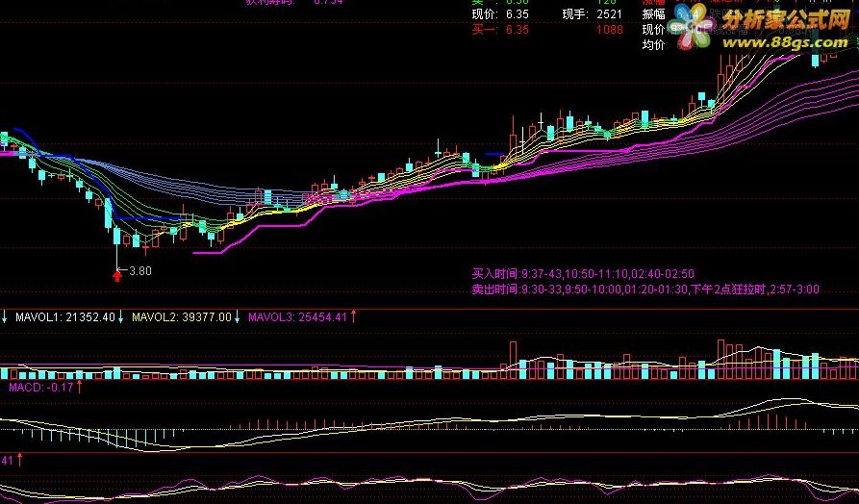
Task: Click the red up arrow next to 41
Action: 20,460
